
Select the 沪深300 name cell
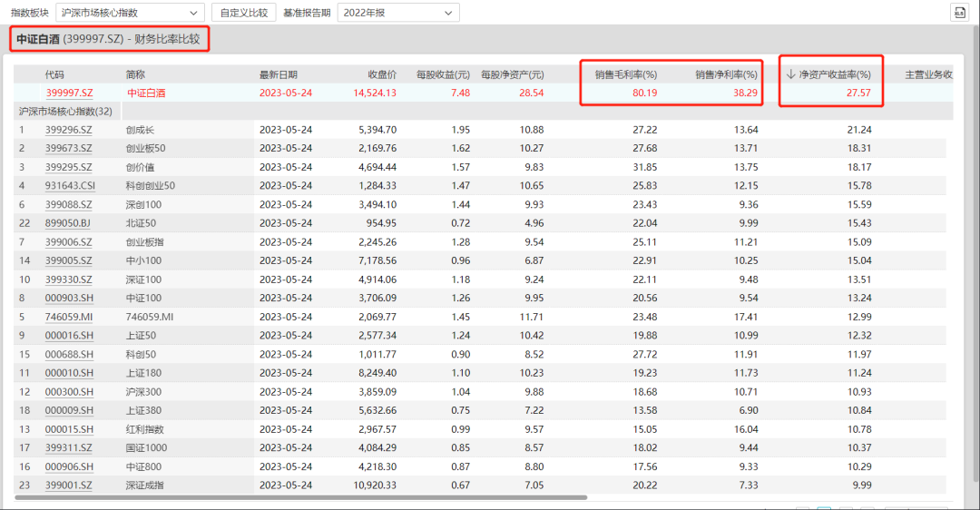pos(143,392)
